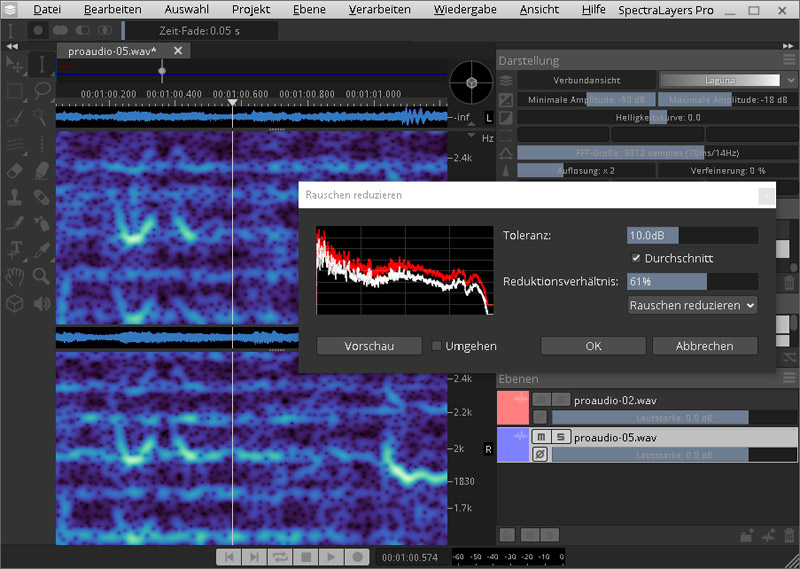The width and height of the screenshot is (800, 569).
Task: Solo the proaudio-05.wav layer
Action: pyautogui.click(x=562, y=437)
